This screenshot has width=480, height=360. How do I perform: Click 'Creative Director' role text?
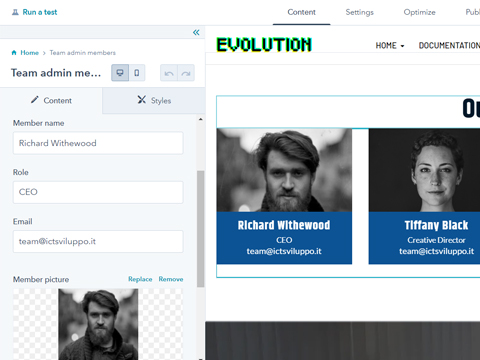436,240
